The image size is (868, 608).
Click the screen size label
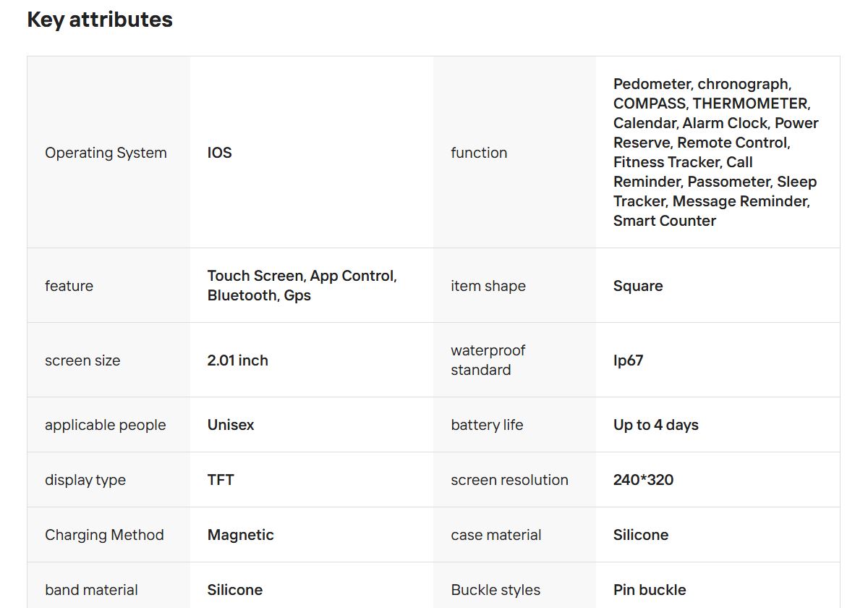tap(82, 360)
